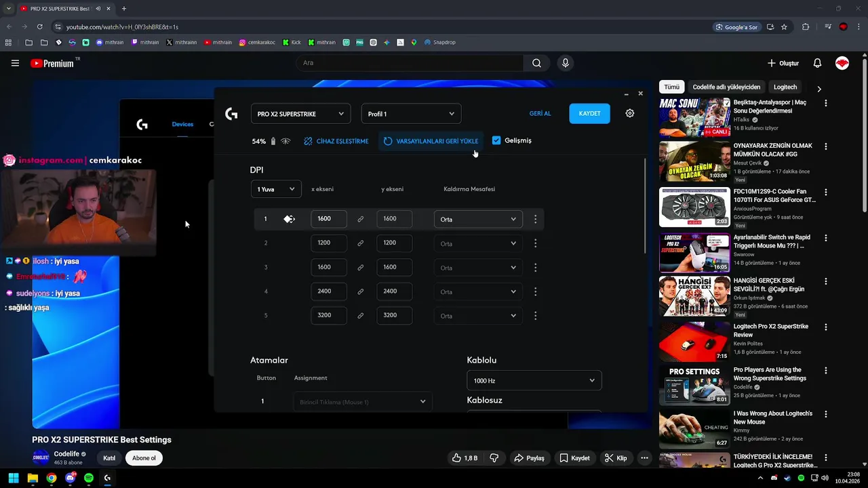Click the YouTube search magnifier button
This screenshot has height=488, width=868.
pos(536,63)
